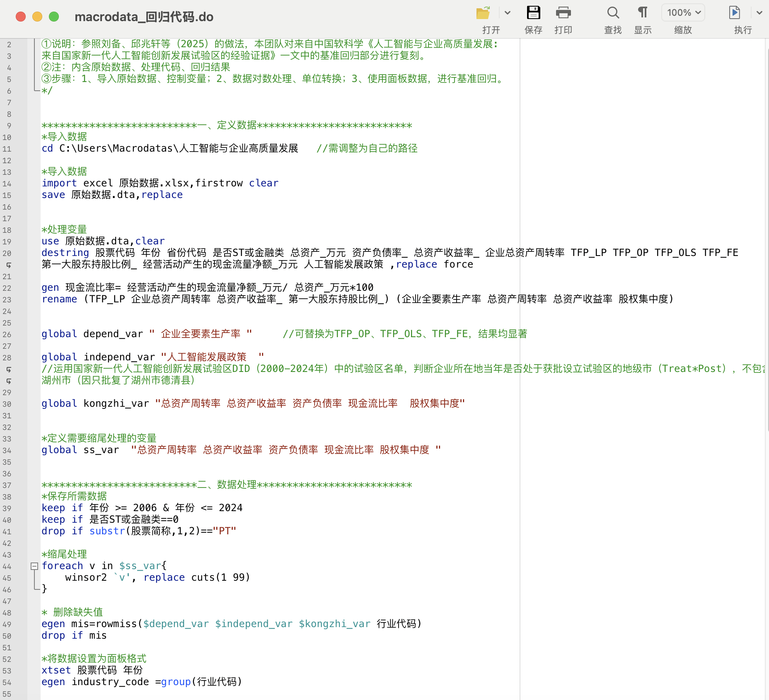
Task: Click the vertical scrollbar on the right edge
Action: coord(766,249)
